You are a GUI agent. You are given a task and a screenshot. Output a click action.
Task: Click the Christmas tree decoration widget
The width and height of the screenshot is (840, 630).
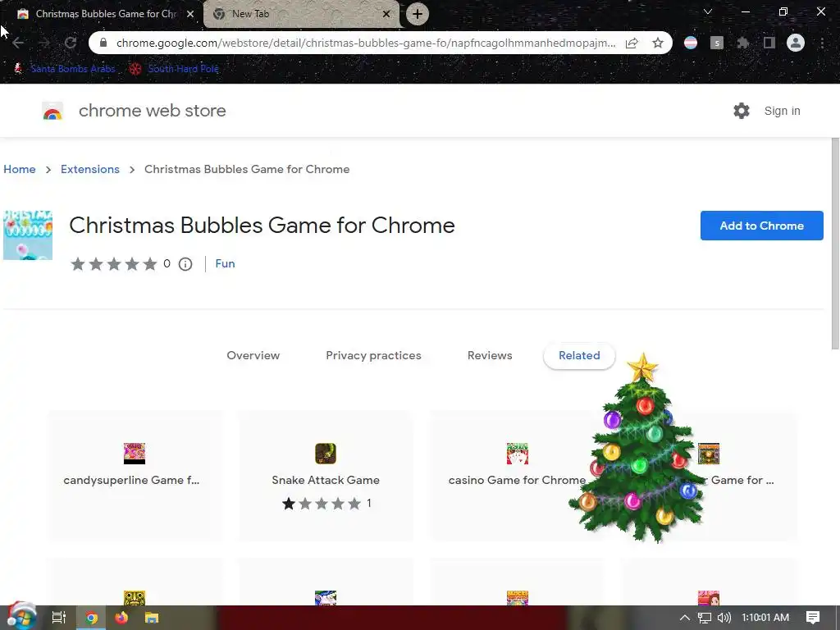pyautogui.click(x=639, y=449)
